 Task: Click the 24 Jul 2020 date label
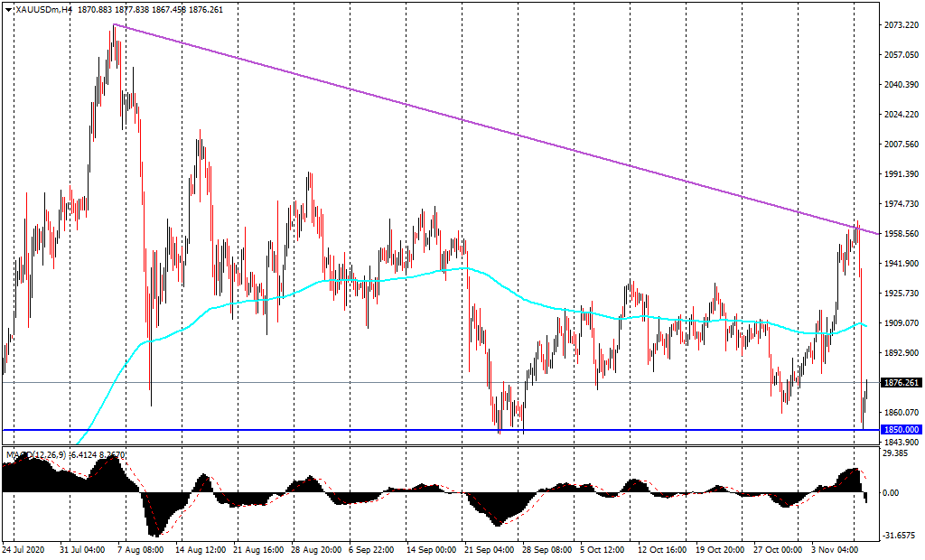(x=23, y=548)
